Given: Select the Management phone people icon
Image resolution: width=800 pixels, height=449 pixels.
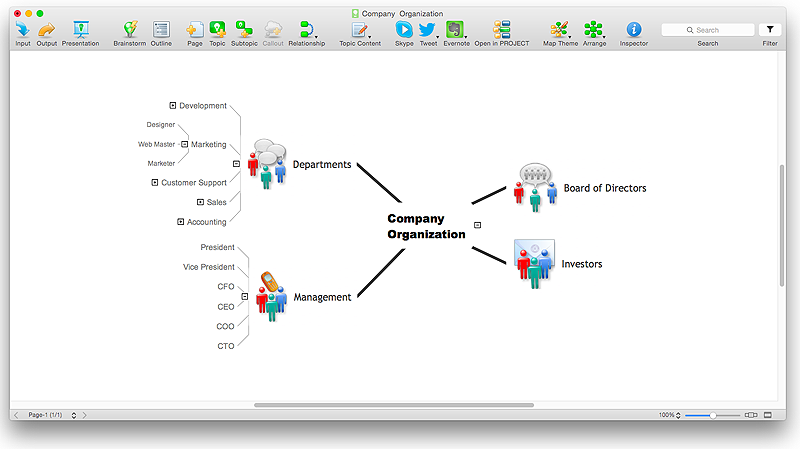Looking at the screenshot, I should (x=271, y=296).
